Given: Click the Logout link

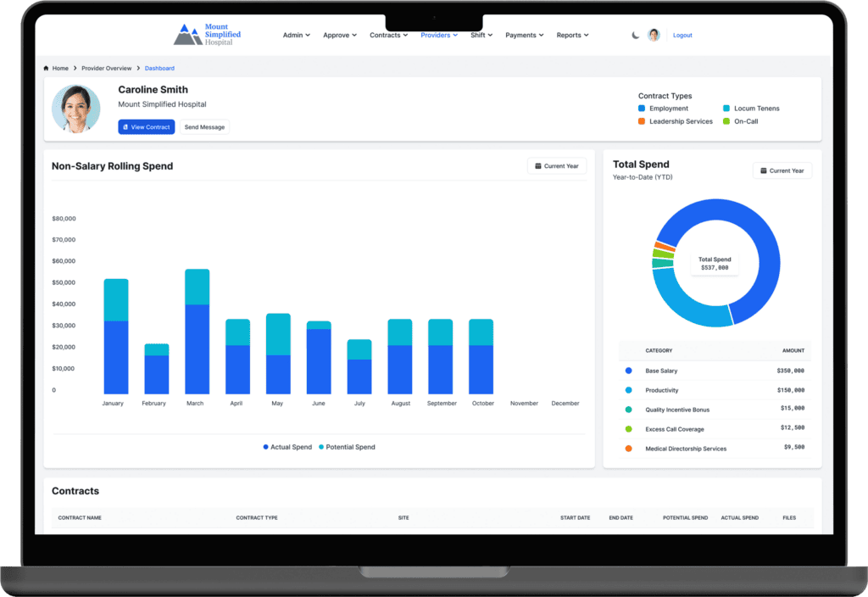Looking at the screenshot, I should pos(682,36).
